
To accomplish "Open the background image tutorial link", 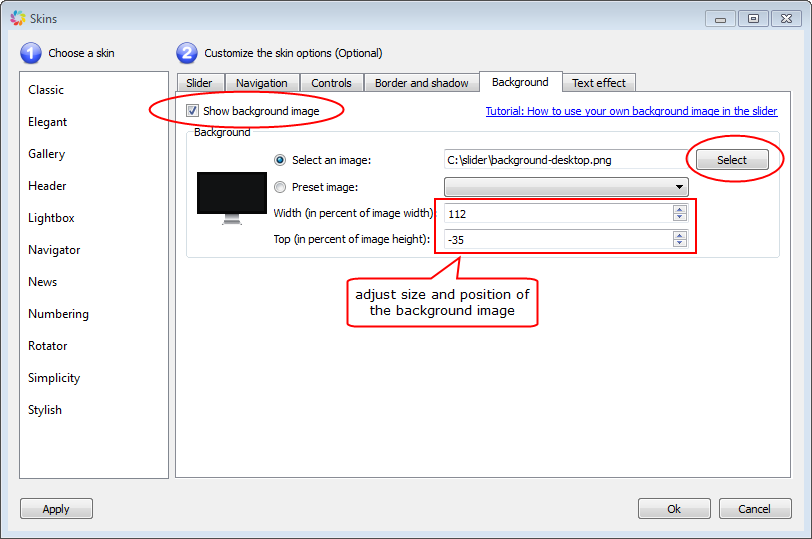I will (631, 111).
